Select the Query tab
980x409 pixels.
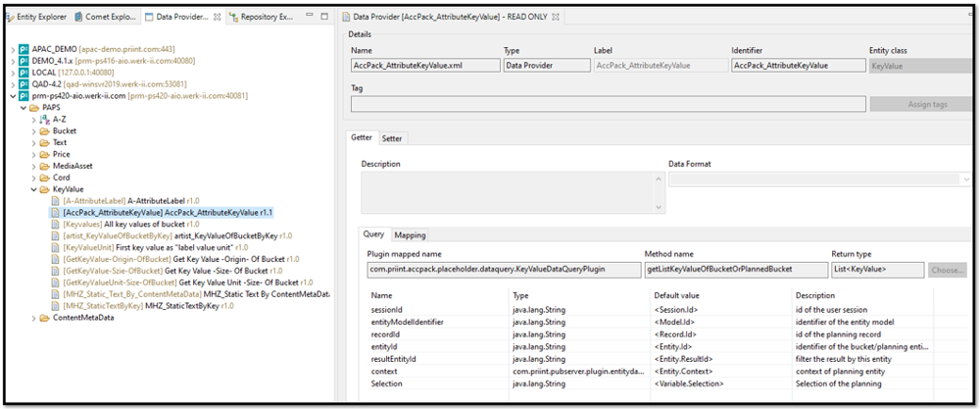coord(373,234)
